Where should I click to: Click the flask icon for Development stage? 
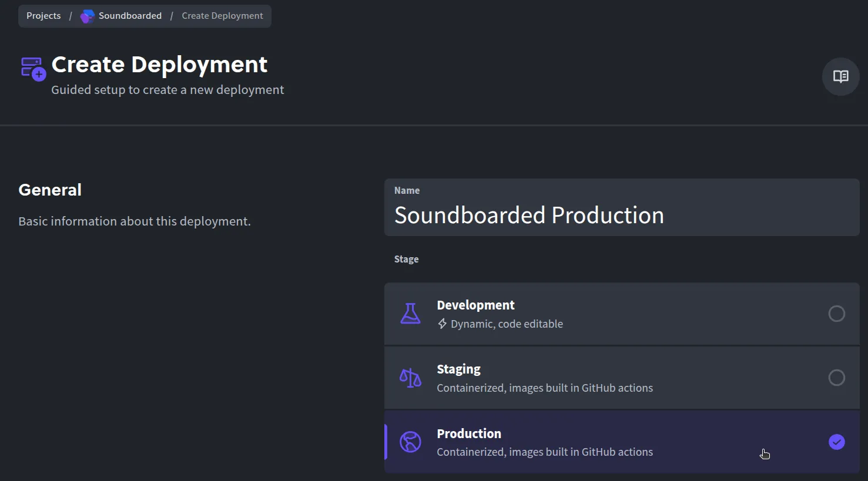[x=410, y=314]
